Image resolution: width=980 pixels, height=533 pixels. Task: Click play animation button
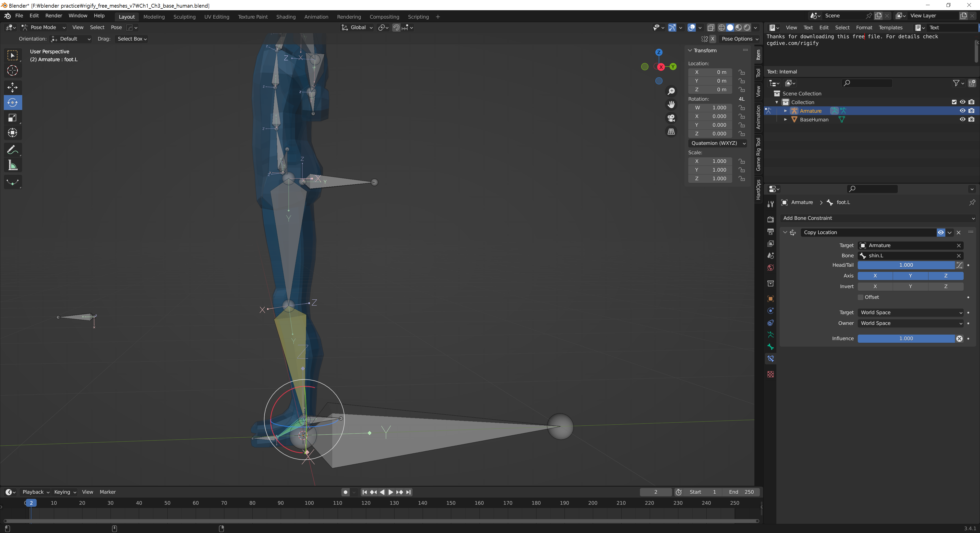pyautogui.click(x=391, y=492)
